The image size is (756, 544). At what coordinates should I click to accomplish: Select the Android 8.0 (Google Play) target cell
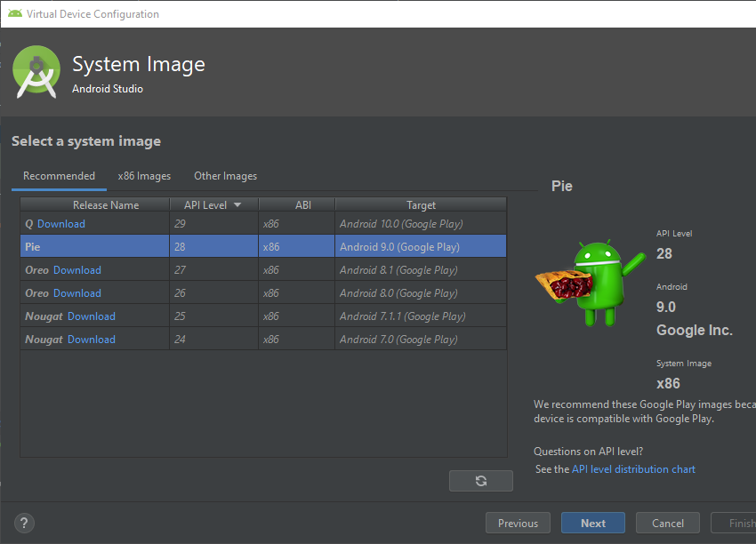(x=421, y=293)
